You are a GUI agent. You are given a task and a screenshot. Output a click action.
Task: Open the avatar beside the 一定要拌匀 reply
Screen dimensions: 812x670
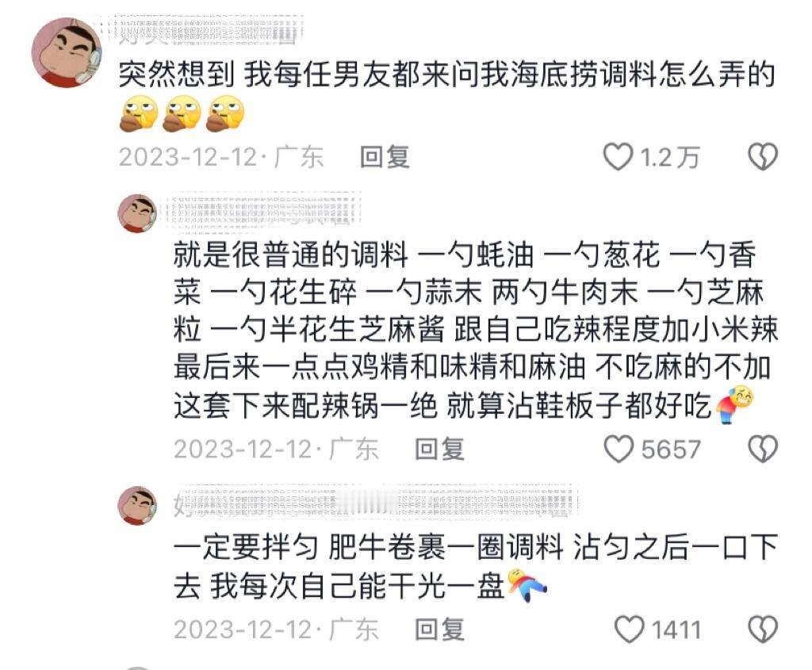point(137,505)
